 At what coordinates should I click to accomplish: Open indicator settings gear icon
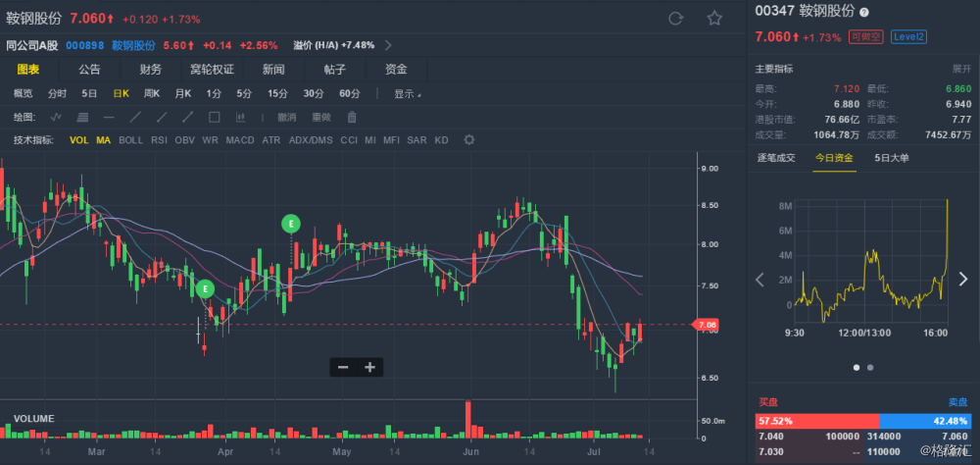click(468, 139)
